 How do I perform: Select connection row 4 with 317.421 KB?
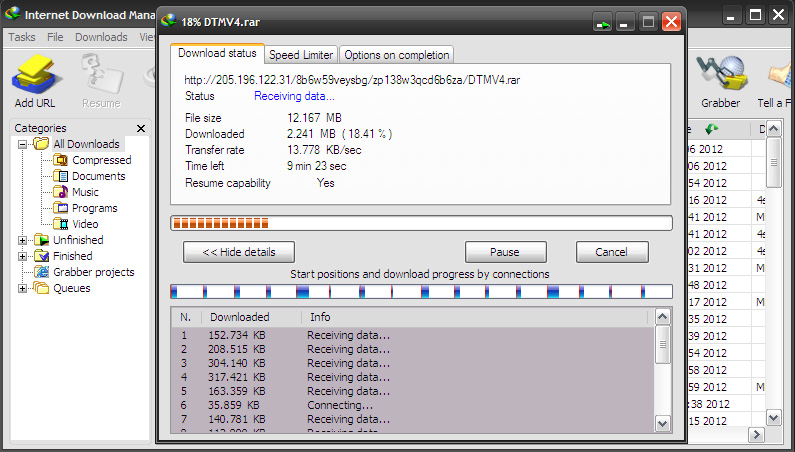click(x=413, y=377)
